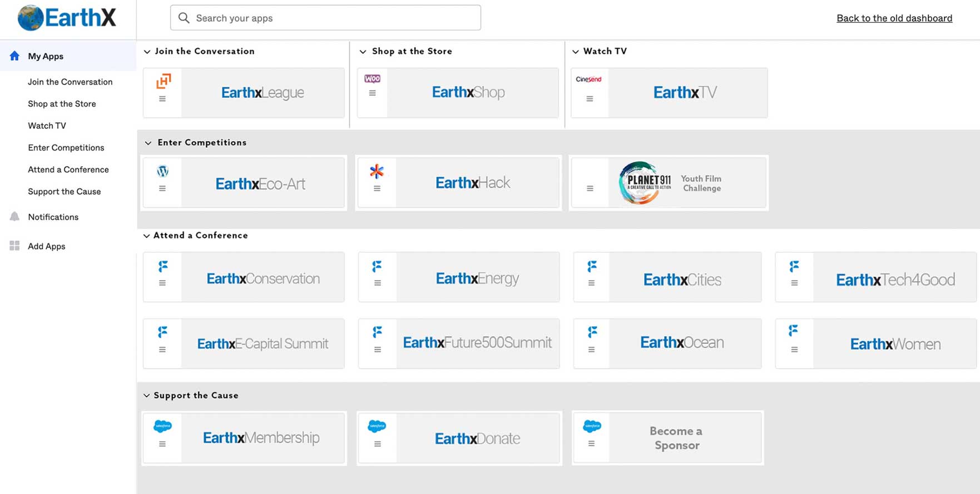The width and height of the screenshot is (980, 494).
Task: Open the hamburger menu on the EarthxE-Capital Summit card
Action: pyautogui.click(x=162, y=350)
